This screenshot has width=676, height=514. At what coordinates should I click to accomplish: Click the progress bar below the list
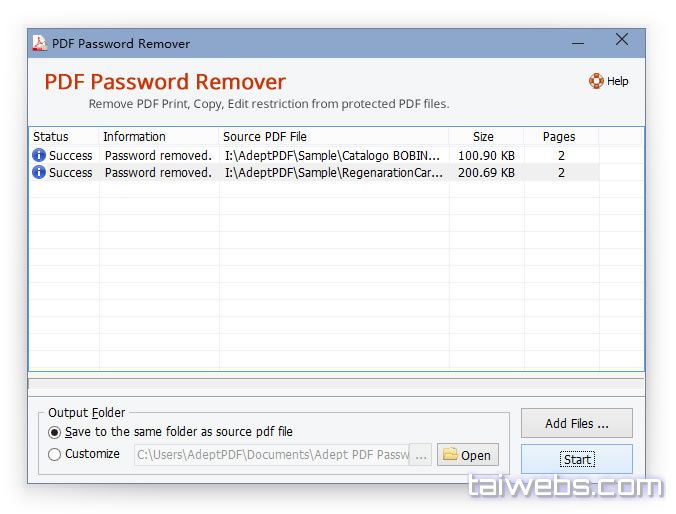pos(336,384)
